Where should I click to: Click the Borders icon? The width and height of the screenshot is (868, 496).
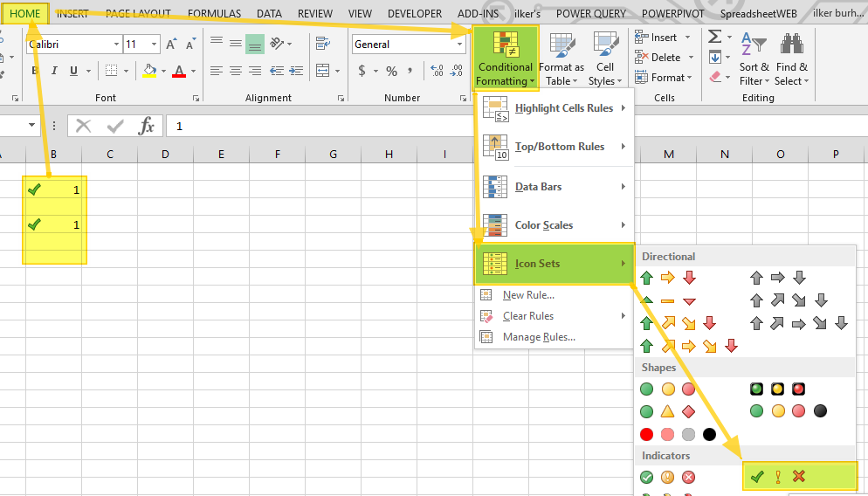click(111, 71)
